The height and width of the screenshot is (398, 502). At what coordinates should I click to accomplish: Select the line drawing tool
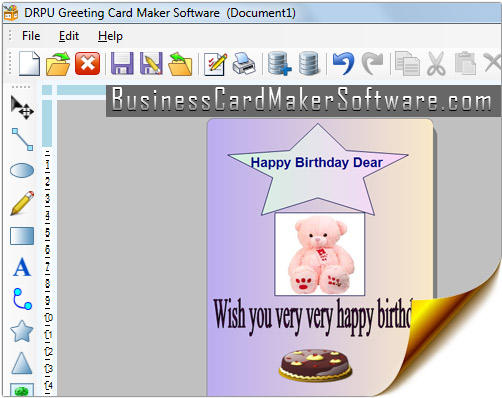[22, 139]
